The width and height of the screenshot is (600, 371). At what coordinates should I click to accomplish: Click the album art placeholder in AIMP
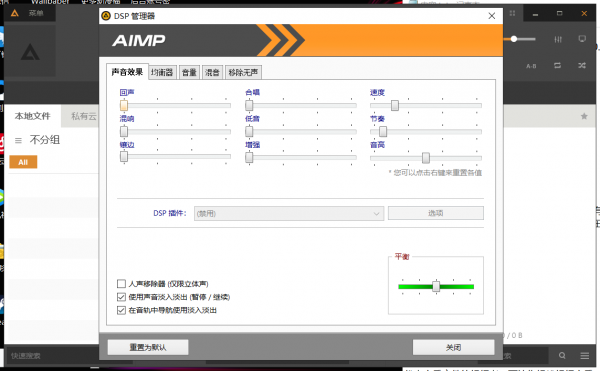pos(30,51)
